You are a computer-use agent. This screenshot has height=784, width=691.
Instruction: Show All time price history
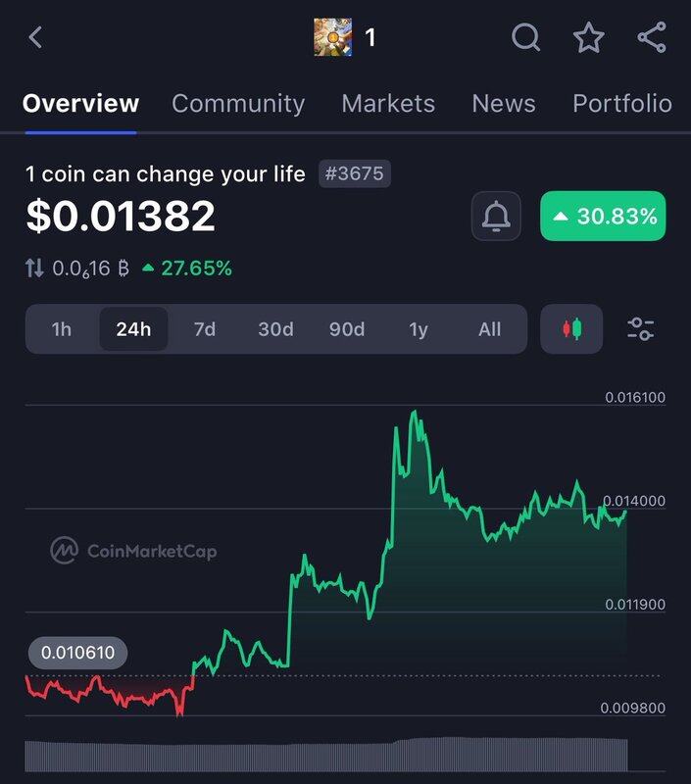(x=489, y=329)
